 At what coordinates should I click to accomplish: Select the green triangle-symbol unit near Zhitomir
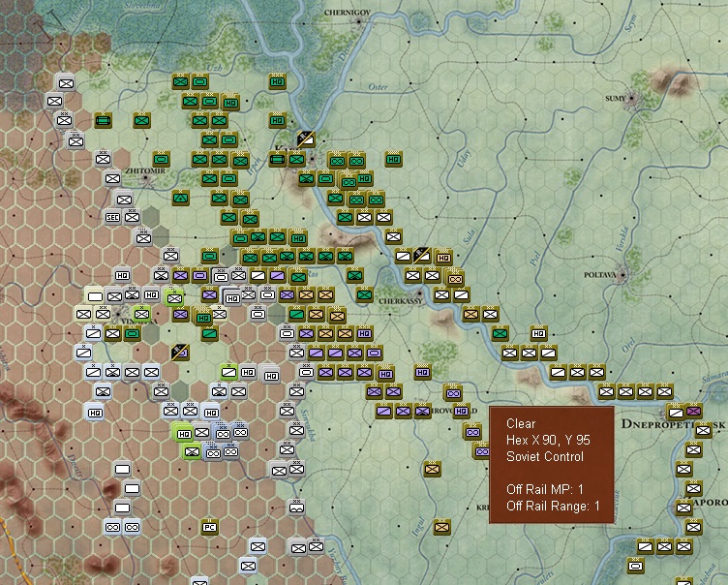pyautogui.click(x=181, y=199)
